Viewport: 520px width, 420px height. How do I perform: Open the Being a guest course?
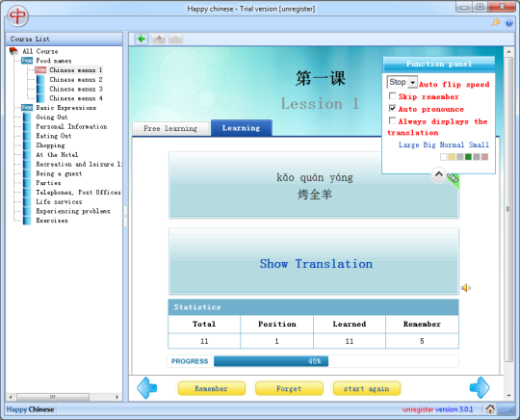tap(59, 173)
